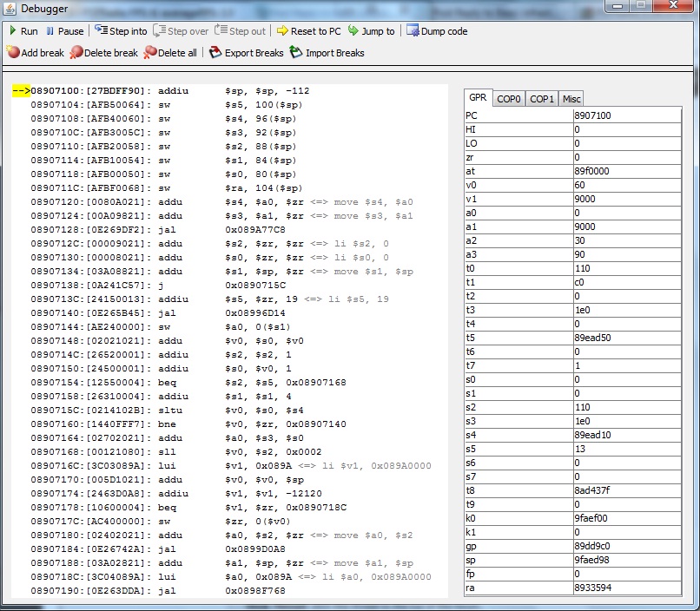Switch to the COP0 tab
Image resolution: width=700 pixels, height=611 pixels.
point(509,99)
